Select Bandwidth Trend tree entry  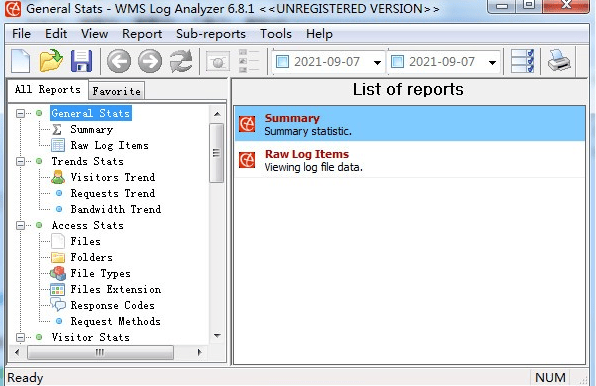pyautogui.click(x=116, y=209)
